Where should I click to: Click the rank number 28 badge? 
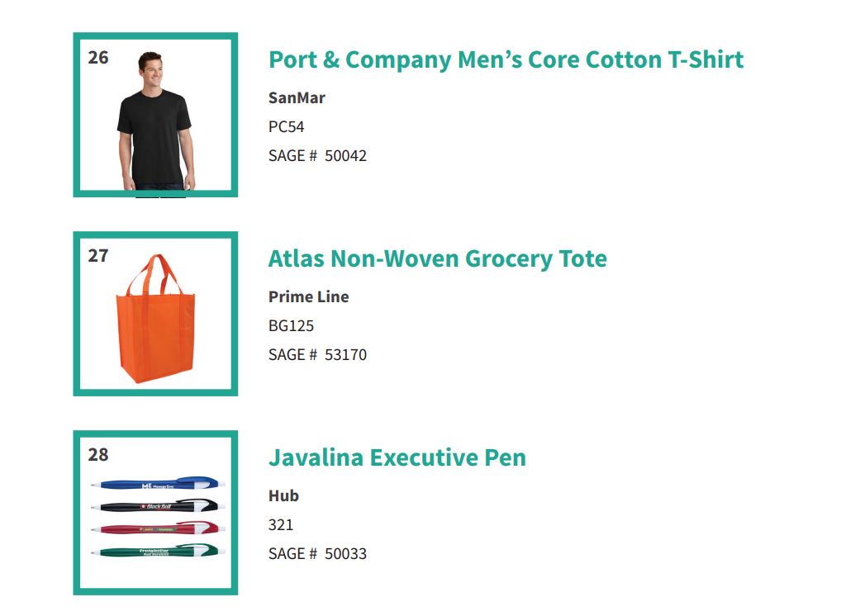click(x=99, y=455)
